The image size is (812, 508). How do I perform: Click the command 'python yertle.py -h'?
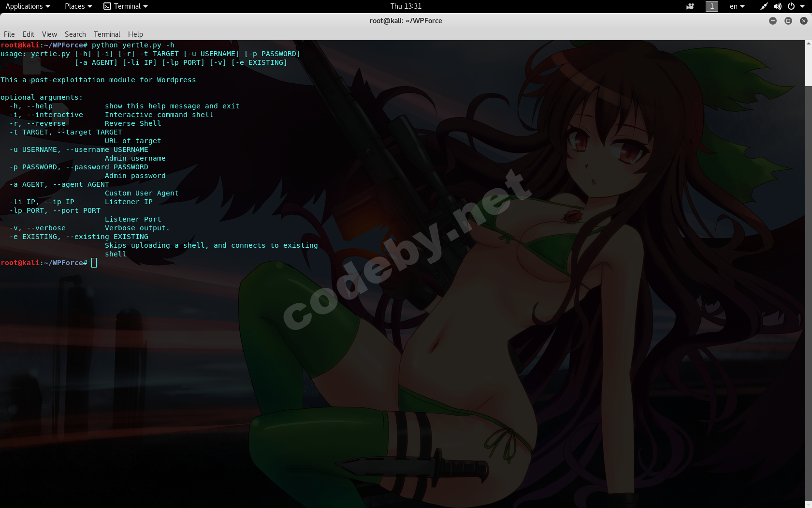(x=133, y=45)
